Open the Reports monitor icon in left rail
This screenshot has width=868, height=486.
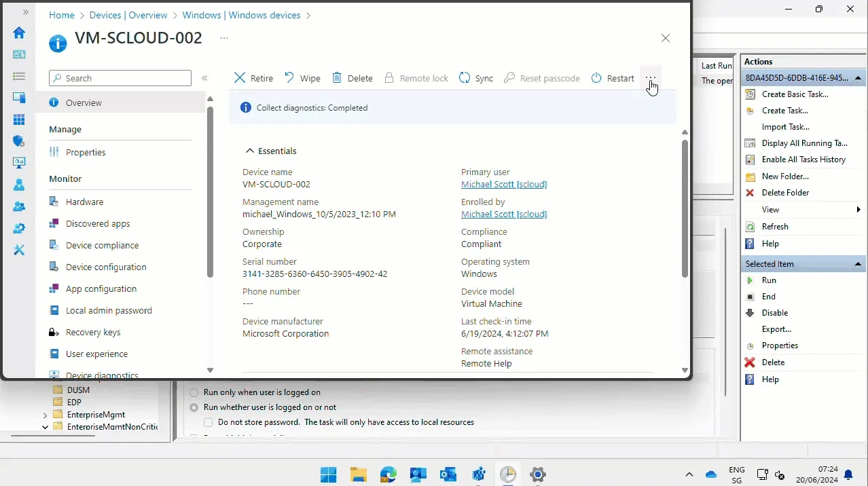pos(19,163)
